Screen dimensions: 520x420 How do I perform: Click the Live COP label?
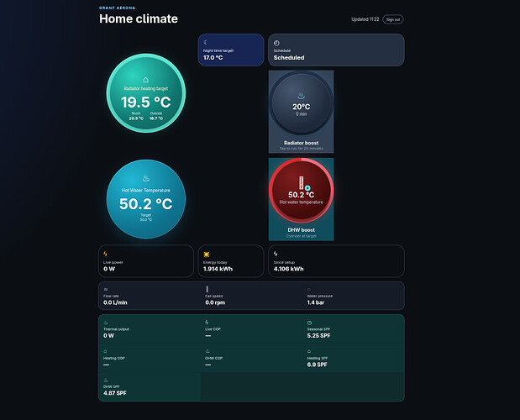pyautogui.click(x=213, y=329)
